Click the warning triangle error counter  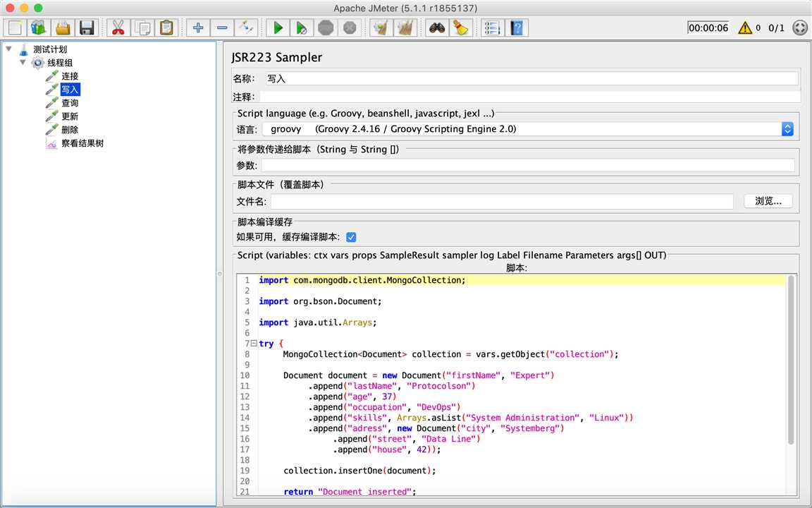coord(744,28)
